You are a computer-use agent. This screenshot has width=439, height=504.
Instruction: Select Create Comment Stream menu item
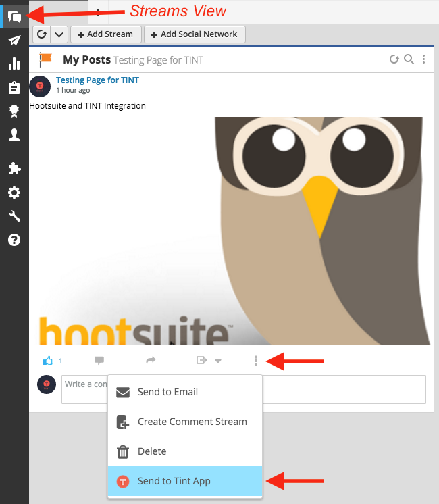coord(185,422)
